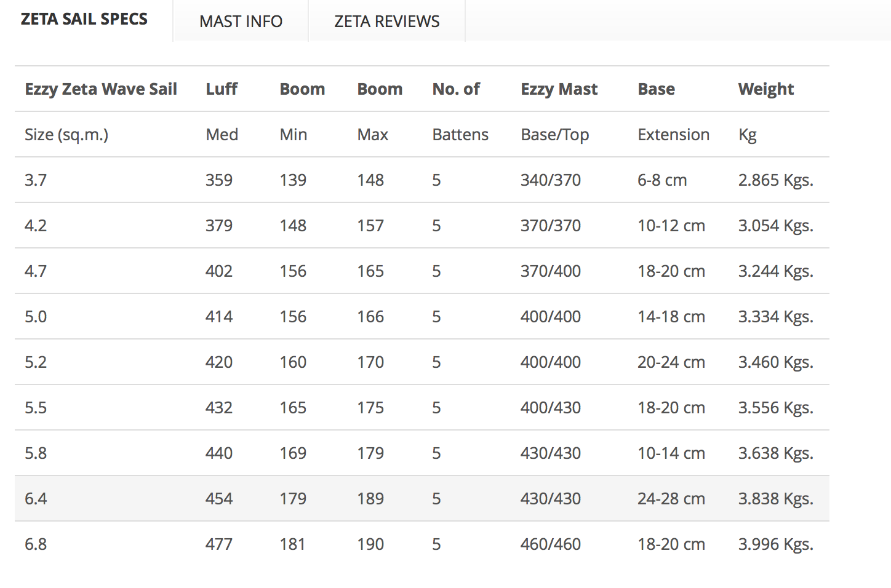Open the Zeta Sail Specs tab

(84, 19)
